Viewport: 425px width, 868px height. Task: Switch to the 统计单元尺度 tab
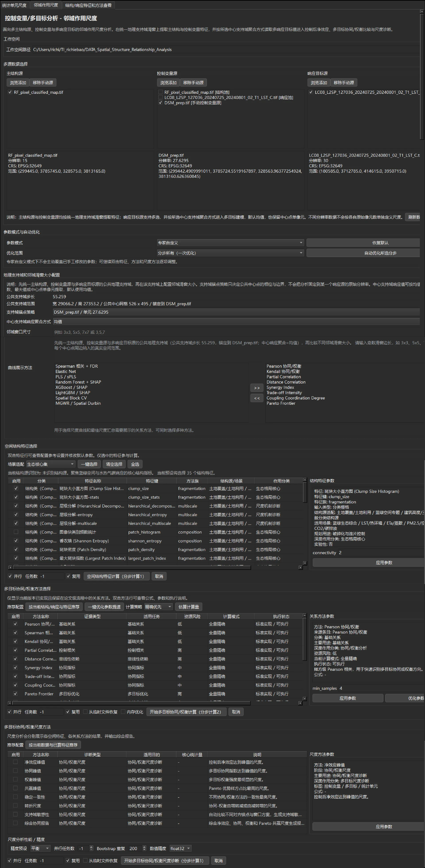tap(15, 5)
